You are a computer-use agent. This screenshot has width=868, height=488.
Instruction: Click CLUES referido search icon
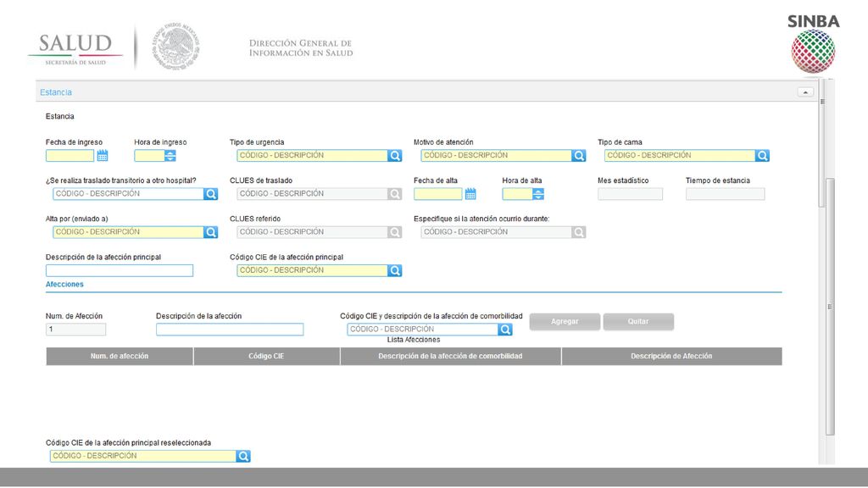click(395, 232)
